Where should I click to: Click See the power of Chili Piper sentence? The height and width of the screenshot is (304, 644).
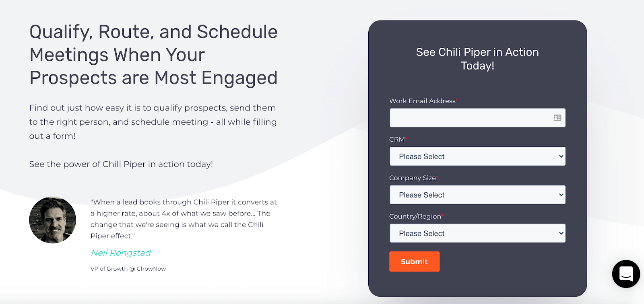pos(121,164)
